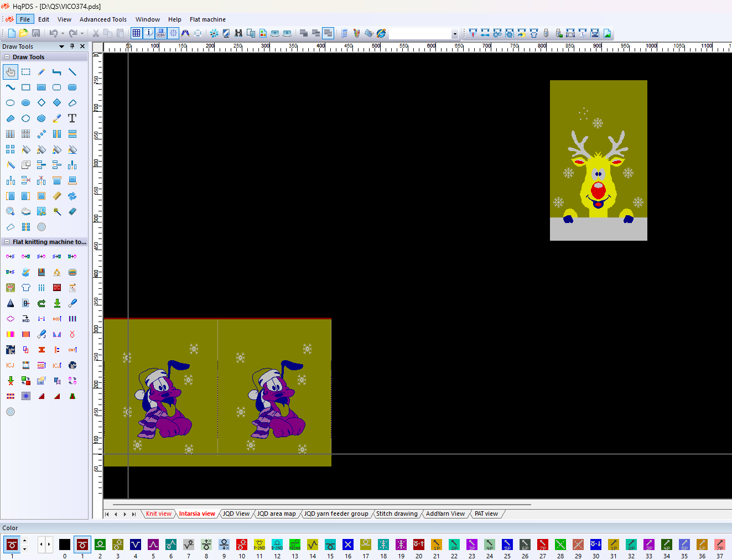Activate the magnifier zoom tool

[x=11, y=211]
